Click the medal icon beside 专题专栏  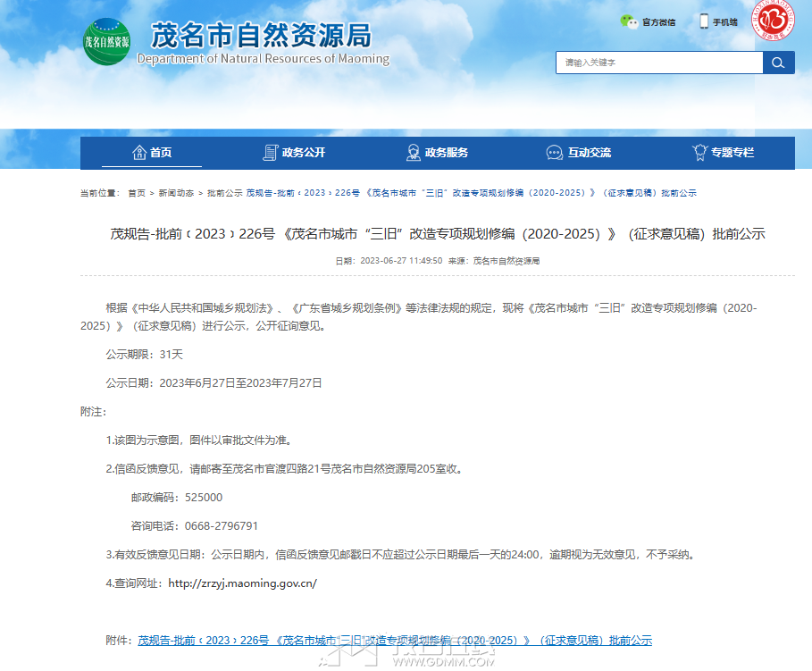699,152
